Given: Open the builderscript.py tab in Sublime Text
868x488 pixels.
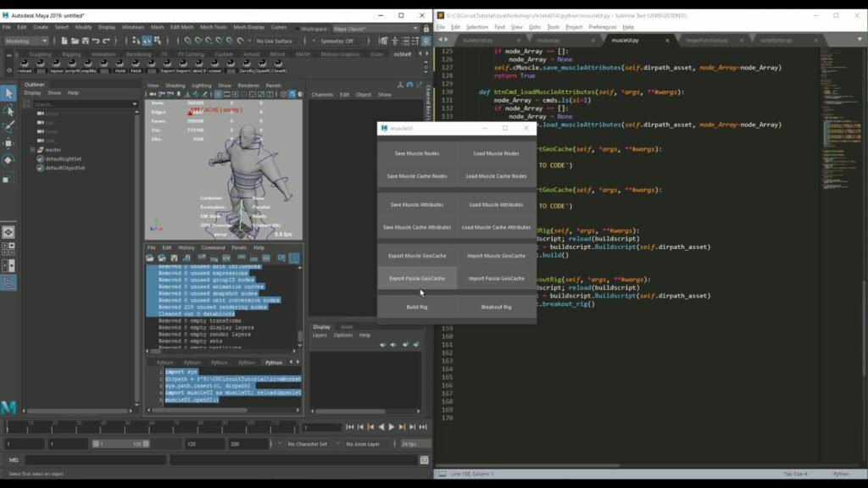Looking at the screenshot, I should coord(478,41).
